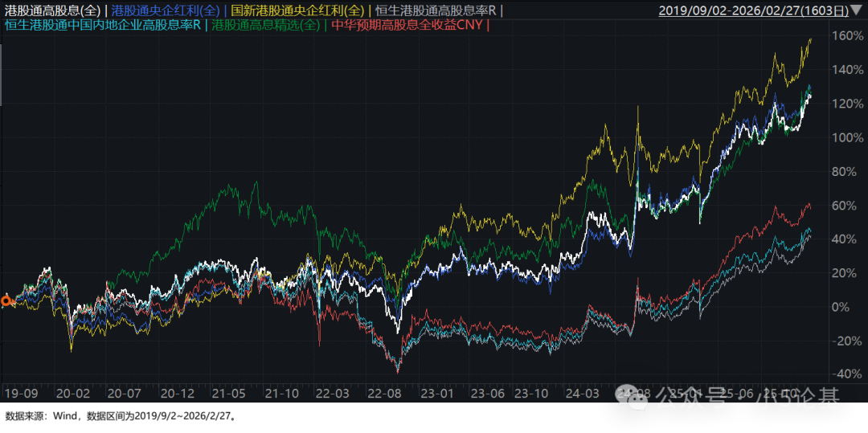Click the orange starting point marker on chart
This screenshot has width=868, height=433.
6,301
